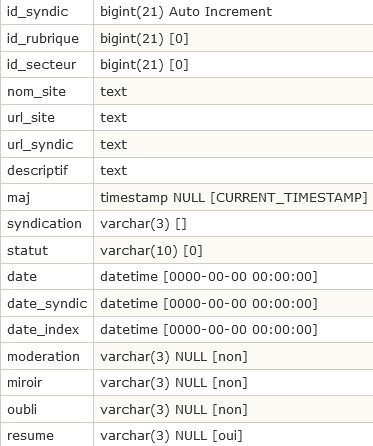Click the nom_site column row
The height and width of the screenshot is (446, 373).
tap(187, 91)
